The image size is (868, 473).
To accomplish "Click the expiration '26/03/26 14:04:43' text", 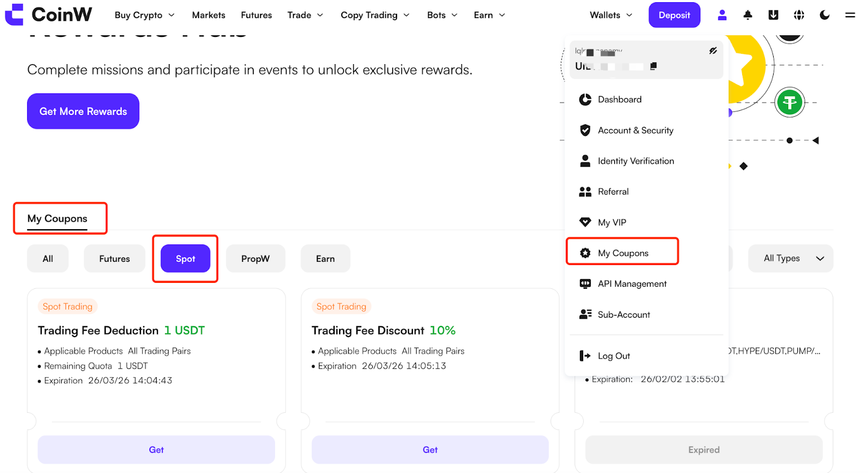I will click(130, 381).
